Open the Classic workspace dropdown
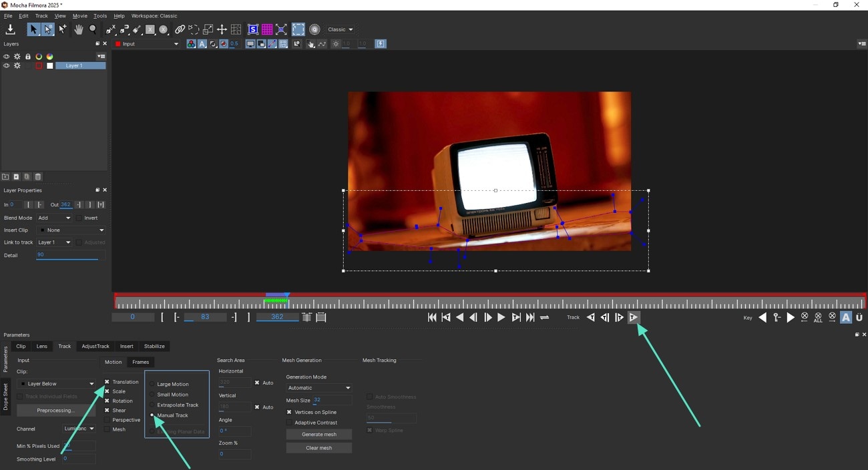This screenshot has width=868, height=470. pos(340,29)
